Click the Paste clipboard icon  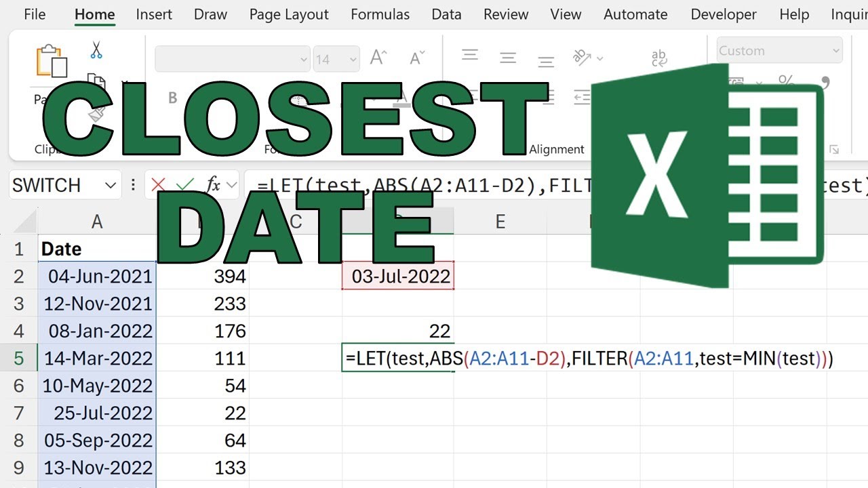[52, 61]
